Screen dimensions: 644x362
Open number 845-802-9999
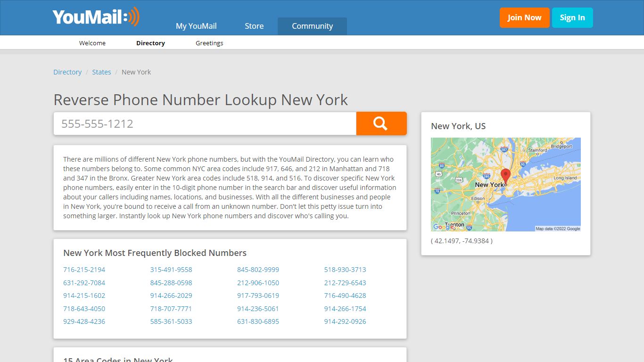tap(258, 270)
